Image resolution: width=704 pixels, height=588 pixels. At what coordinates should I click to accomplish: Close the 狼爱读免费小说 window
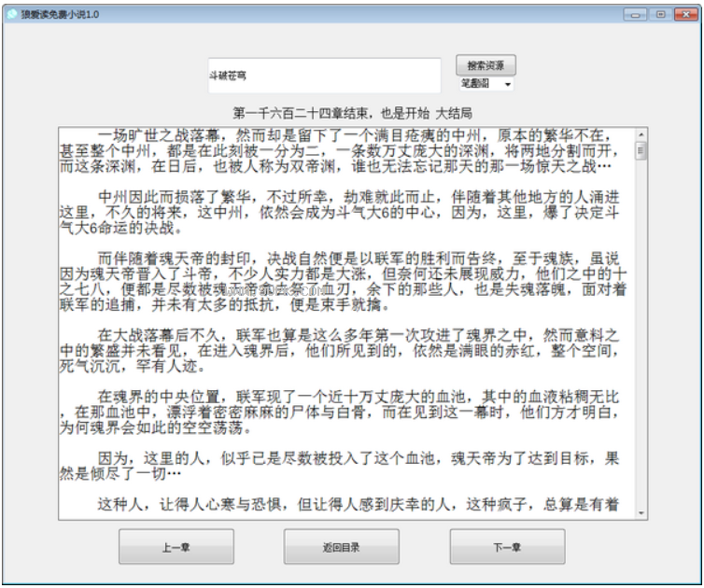point(686,14)
